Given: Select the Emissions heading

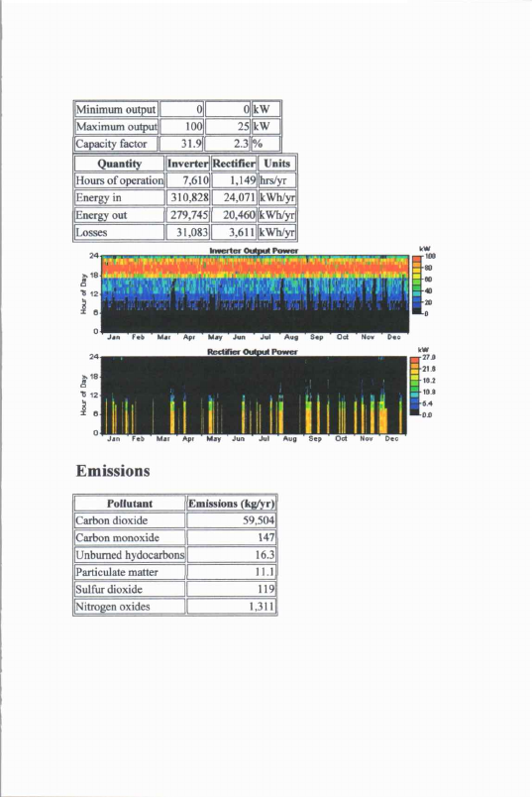Looking at the screenshot, I should pos(113,471).
